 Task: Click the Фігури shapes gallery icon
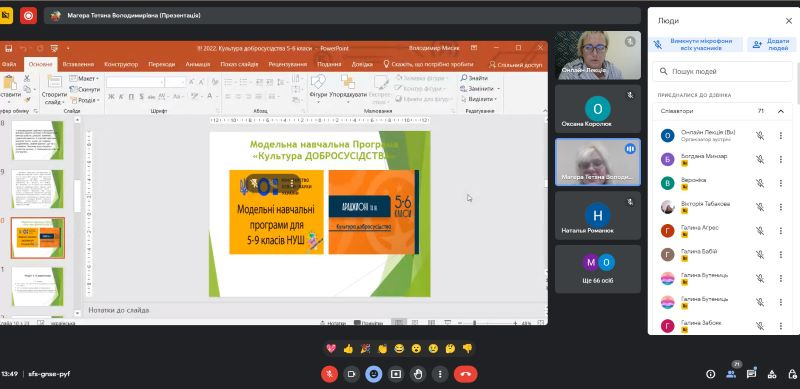tap(318, 82)
